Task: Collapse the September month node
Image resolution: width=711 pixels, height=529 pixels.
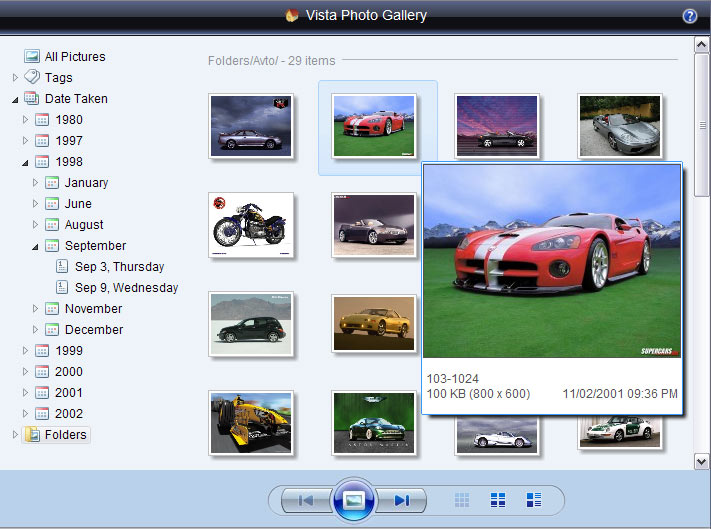Action: click(36, 246)
